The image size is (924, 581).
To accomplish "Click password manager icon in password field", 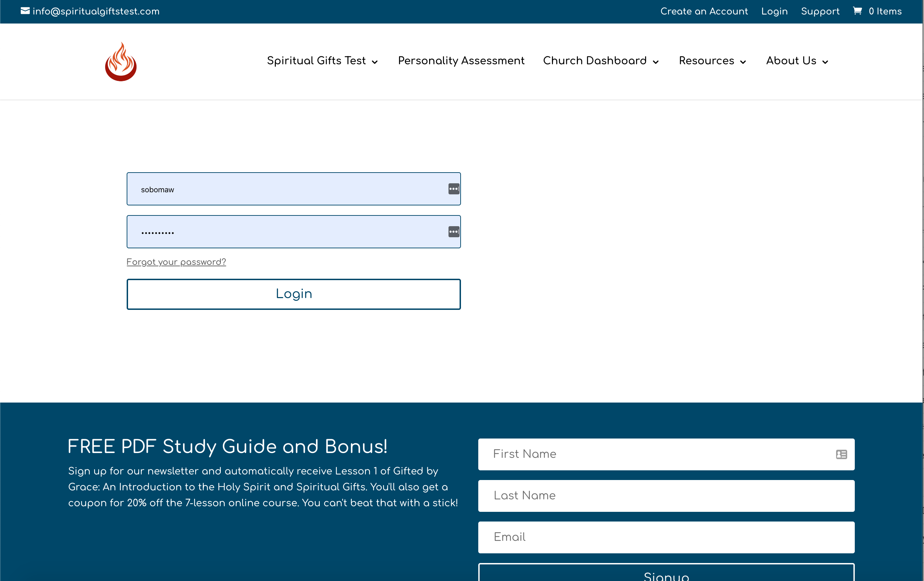I will point(454,232).
